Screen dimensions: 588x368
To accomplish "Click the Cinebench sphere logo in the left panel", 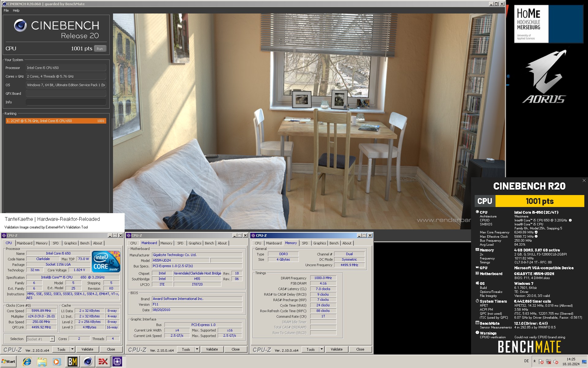I will click(x=21, y=25).
